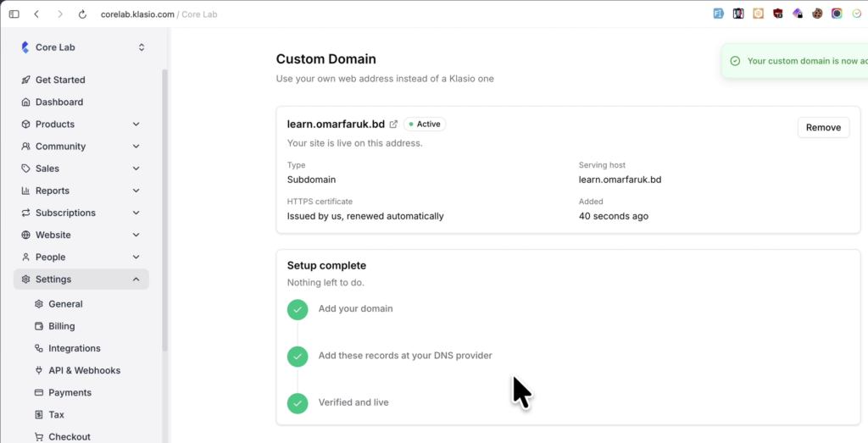Click the 'Issued by us, renewed automatically' text
The height and width of the screenshot is (443, 868).
point(365,216)
